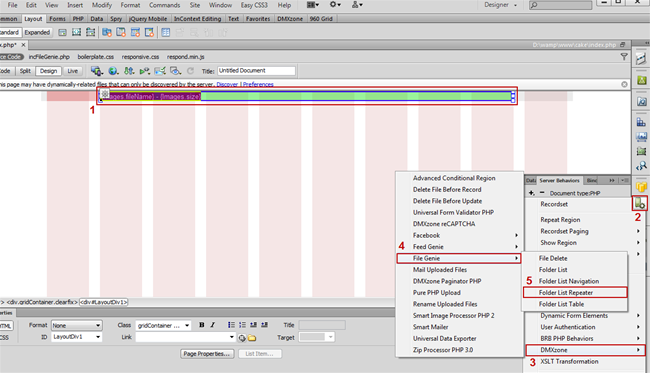The width and height of the screenshot is (650, 373).
Task: Click the Page Properties button
Action: click(207, 354)
